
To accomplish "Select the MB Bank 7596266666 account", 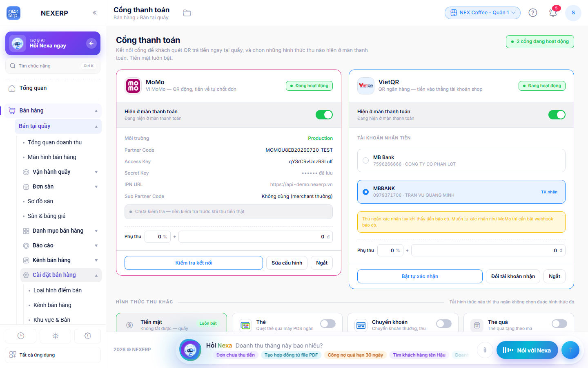I will [461, 161].
